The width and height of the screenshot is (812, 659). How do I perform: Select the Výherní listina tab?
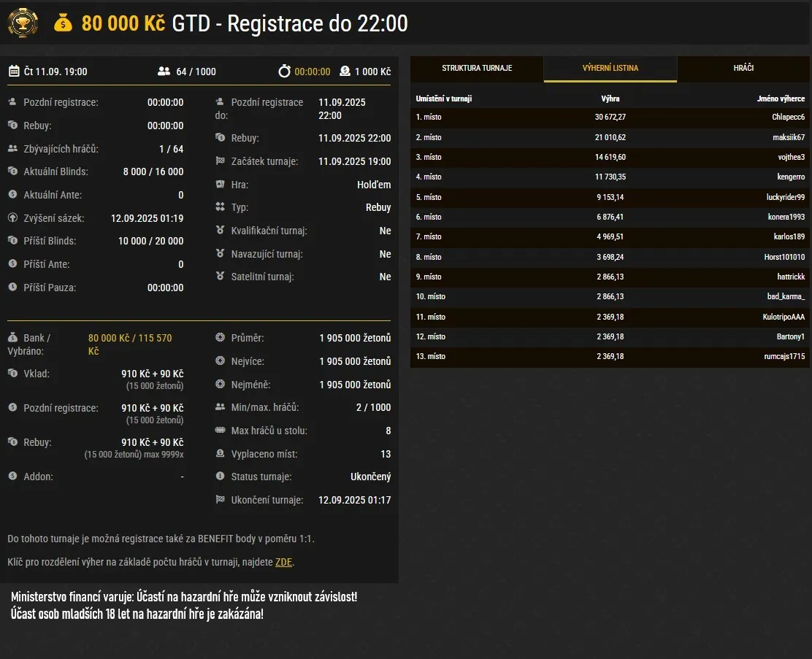coord(610,69)
